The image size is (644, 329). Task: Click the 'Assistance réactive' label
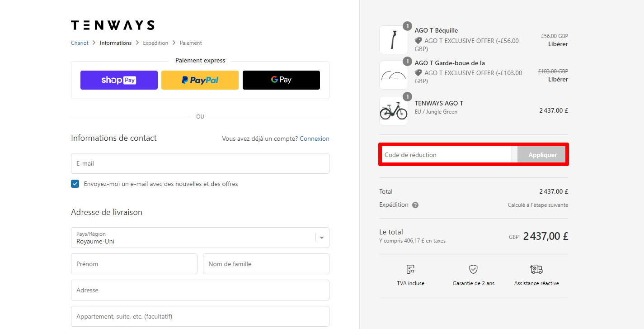pos(536,283)
